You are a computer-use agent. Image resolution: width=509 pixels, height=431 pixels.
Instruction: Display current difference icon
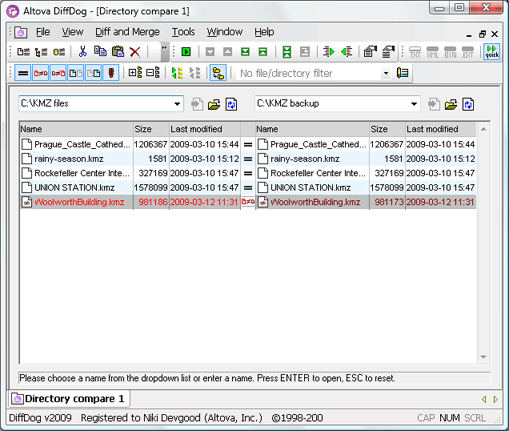tap(287, 52)
